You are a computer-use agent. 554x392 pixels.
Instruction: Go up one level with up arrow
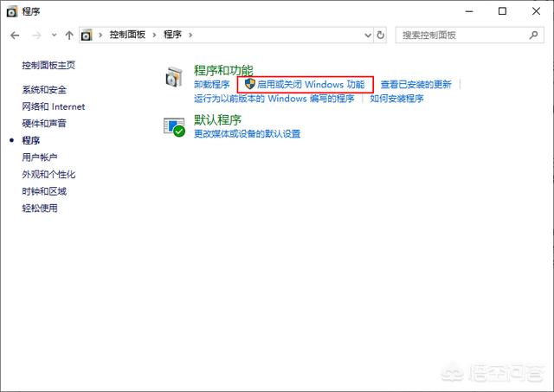69,35
